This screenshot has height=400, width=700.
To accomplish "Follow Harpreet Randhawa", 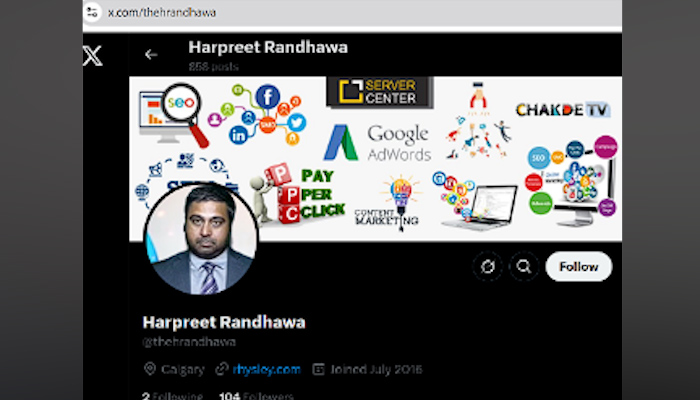I will (x=579, y=267).
